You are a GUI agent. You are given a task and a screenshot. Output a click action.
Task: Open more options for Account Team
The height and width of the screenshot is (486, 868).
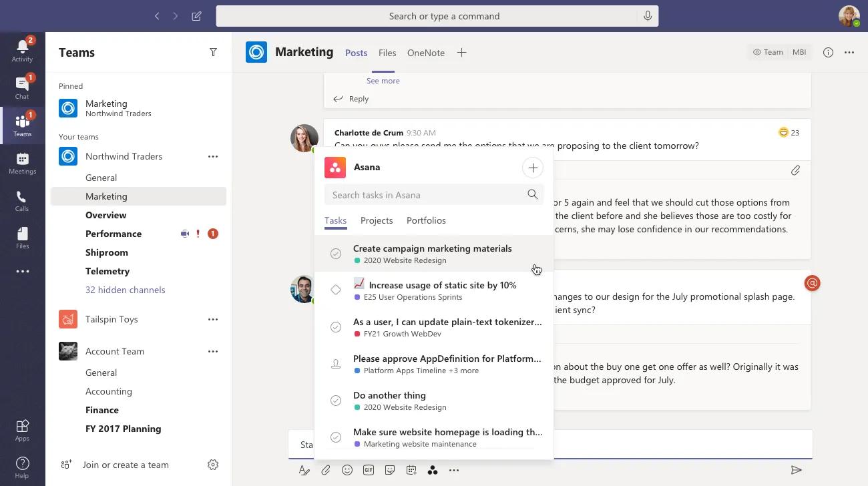coord(213,351)
